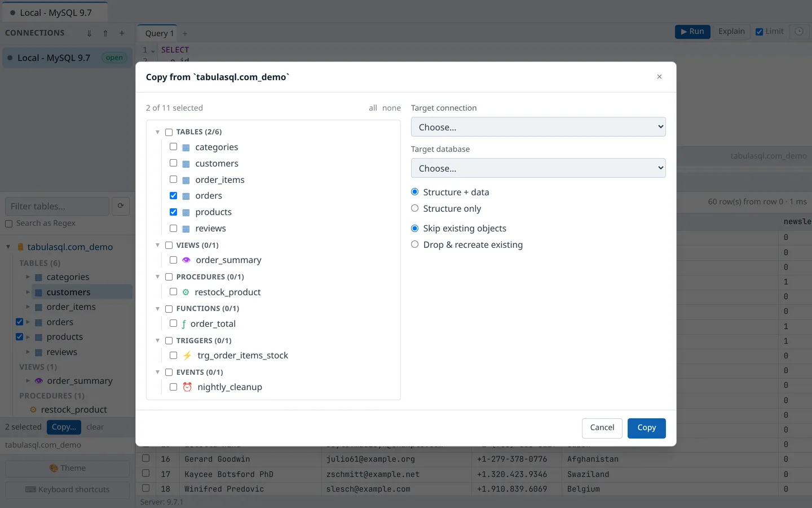The width and height of the screenshot is (812, 508).
Task: Click the order_summary view eye icon in dialog
Action: pyautogui.click(x=186, y=260)
